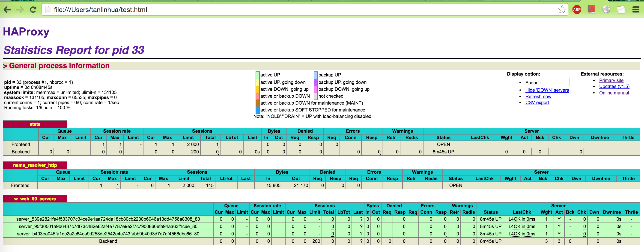Click the Statistics Report for pid 33 heading
This screenshot has width=644, height=252.
click(x=74, y=50)
